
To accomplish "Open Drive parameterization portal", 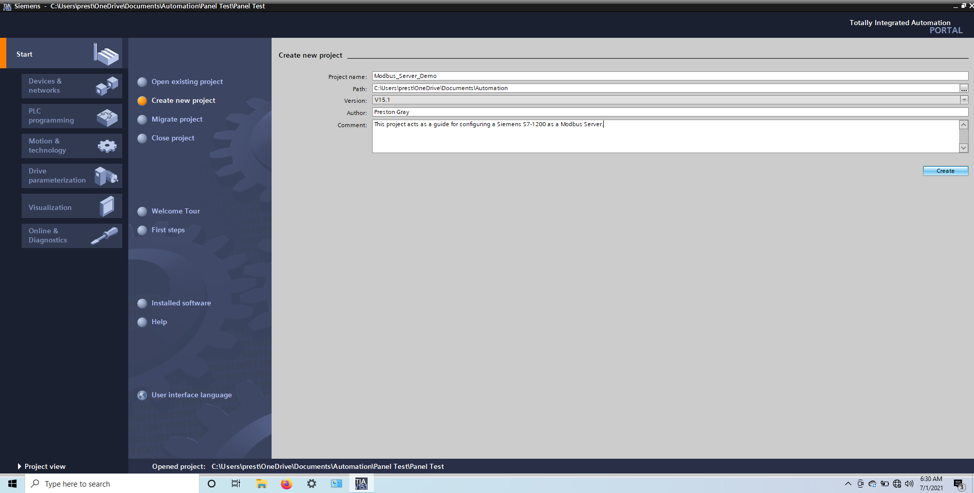I will pos(71,176).
